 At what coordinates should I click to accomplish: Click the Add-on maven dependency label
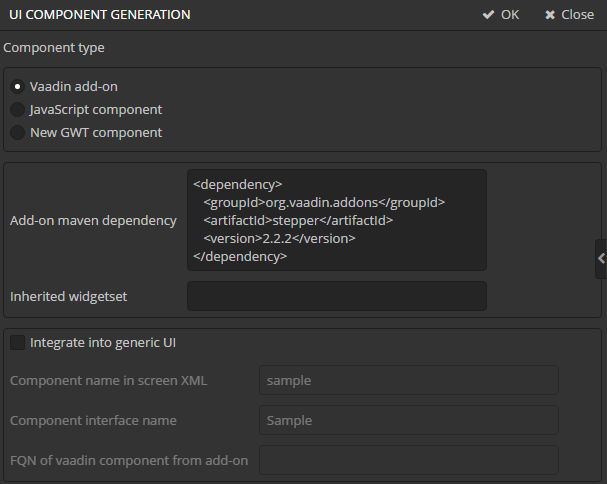(x=93, y=220)
